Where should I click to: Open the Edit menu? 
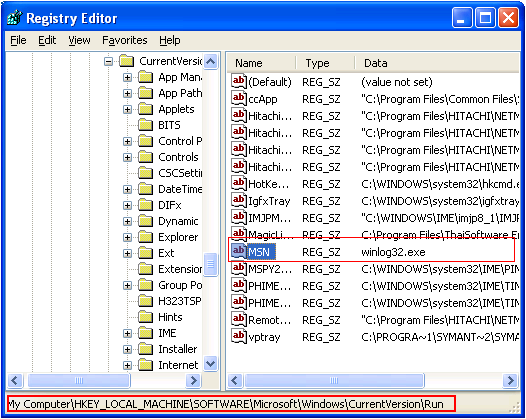click(x=47, y=40)
